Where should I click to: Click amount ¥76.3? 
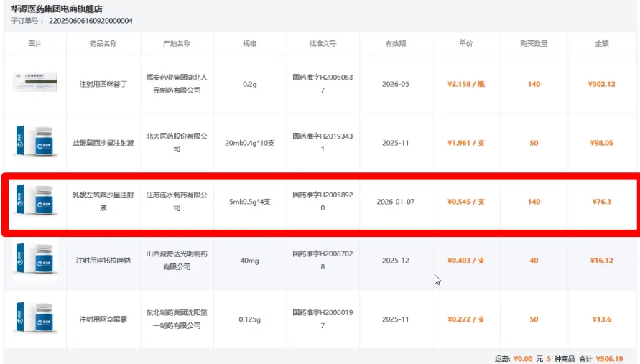(602, 202)
